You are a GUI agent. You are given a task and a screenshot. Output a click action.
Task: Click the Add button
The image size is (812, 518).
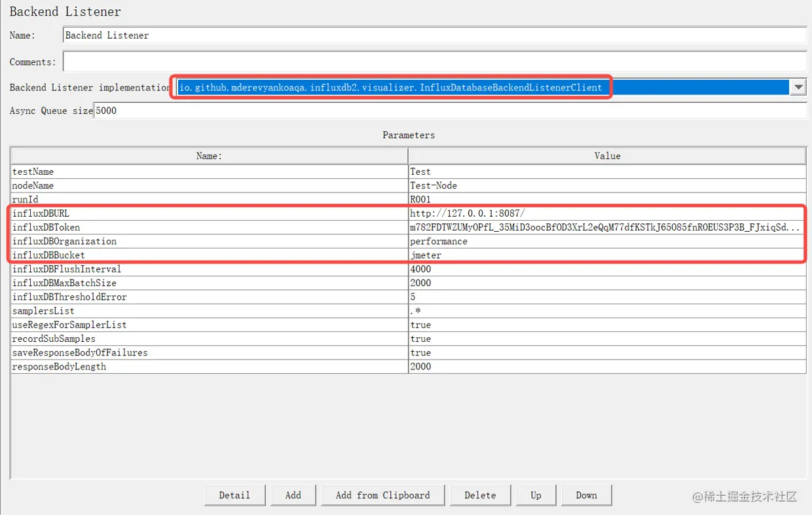click(x=293, y=495)
